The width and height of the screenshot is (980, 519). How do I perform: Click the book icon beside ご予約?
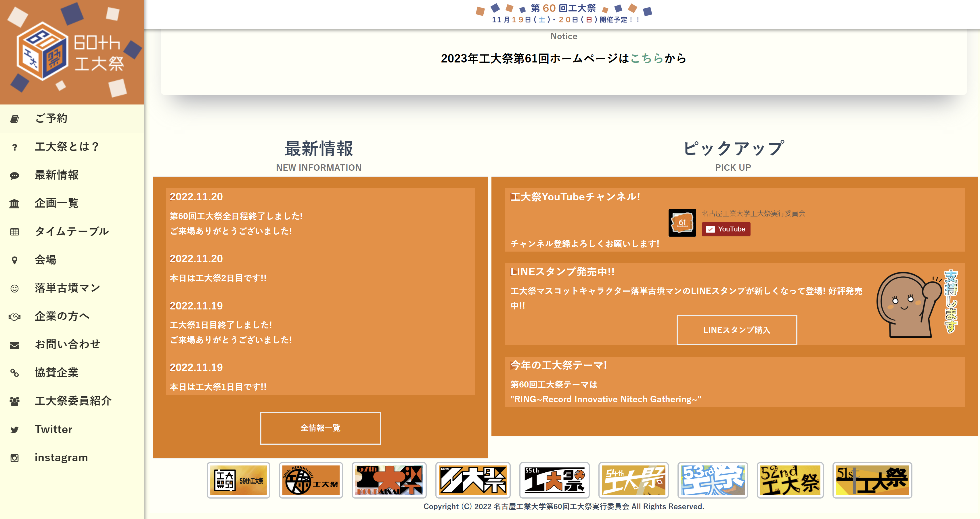coord(14,119)
